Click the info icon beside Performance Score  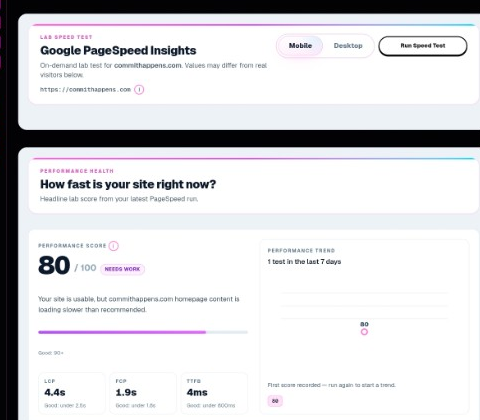pyautogui.click(x=114, y=246)
